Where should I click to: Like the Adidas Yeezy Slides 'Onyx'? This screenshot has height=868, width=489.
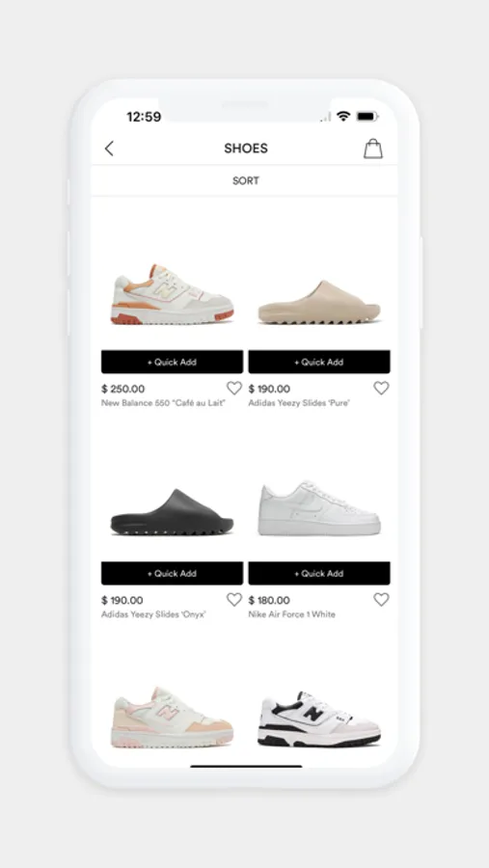[234, 600]
